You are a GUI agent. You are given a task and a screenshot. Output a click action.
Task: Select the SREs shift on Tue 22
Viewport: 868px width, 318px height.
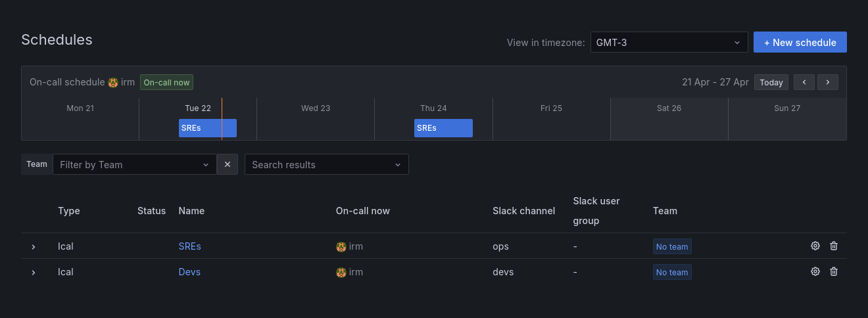pyautogui.click(x=207, y=128)
